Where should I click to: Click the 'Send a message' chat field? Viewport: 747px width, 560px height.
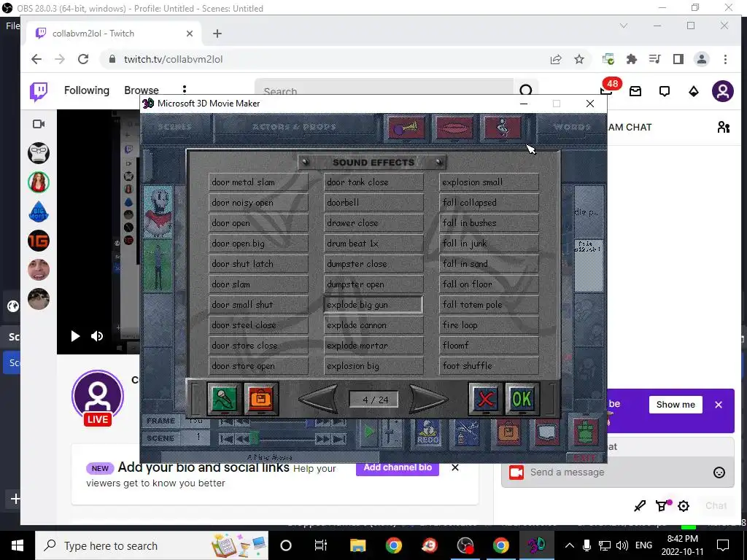pyautogui.click(x=617, y=472)
